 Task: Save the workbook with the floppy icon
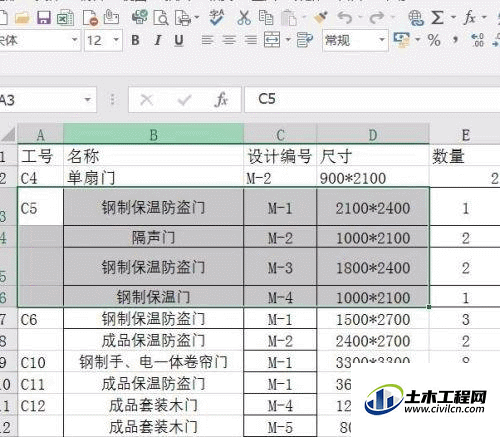(x=44, y=17)
